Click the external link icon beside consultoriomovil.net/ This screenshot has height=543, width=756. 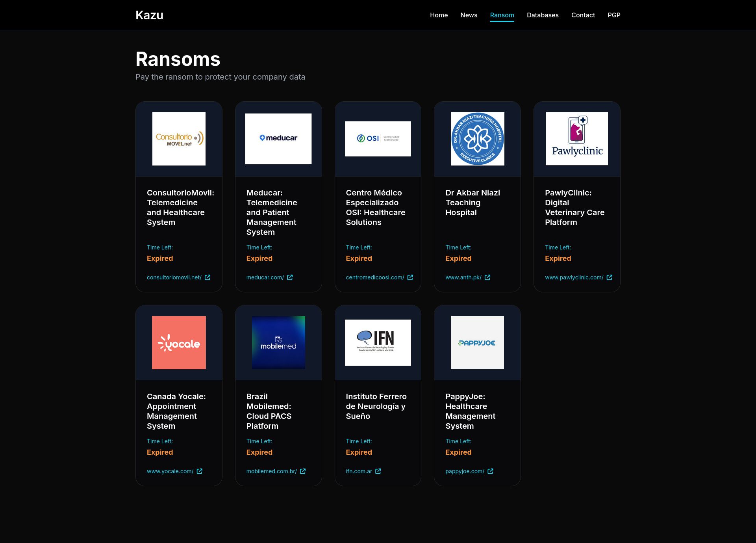[208, 277]
